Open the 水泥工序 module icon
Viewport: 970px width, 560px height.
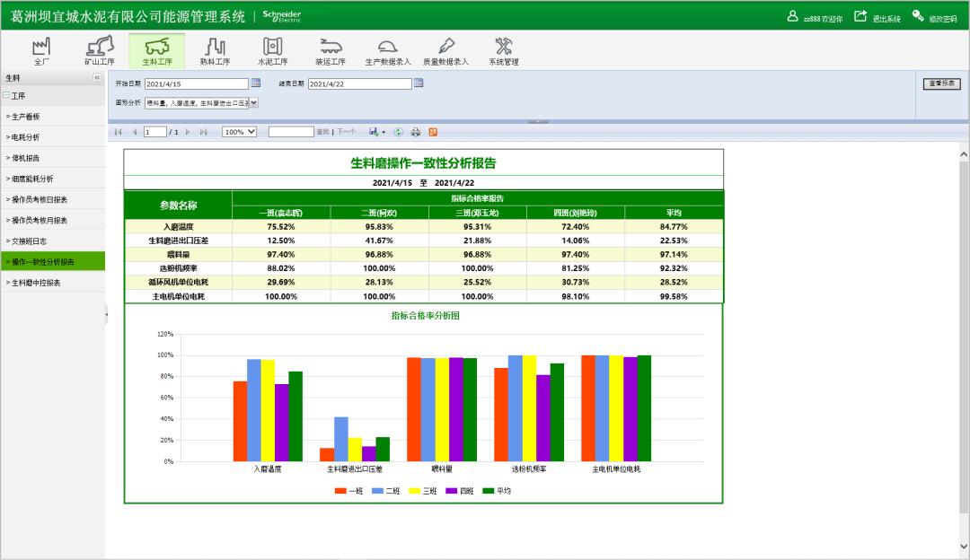point(272,50)
